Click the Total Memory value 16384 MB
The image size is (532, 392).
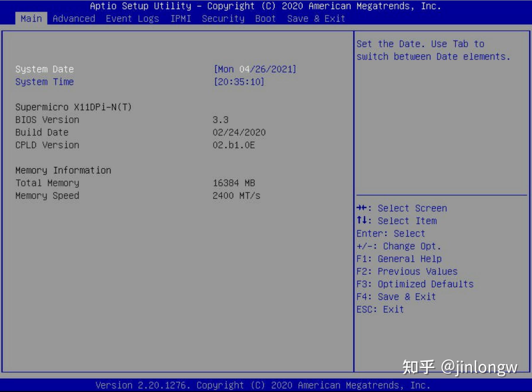[x=234, y=183]
